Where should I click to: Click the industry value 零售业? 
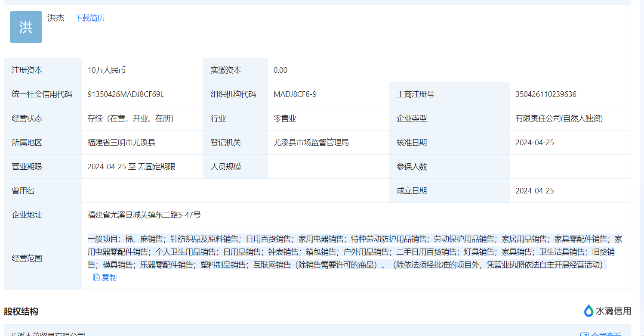point(285,118)
